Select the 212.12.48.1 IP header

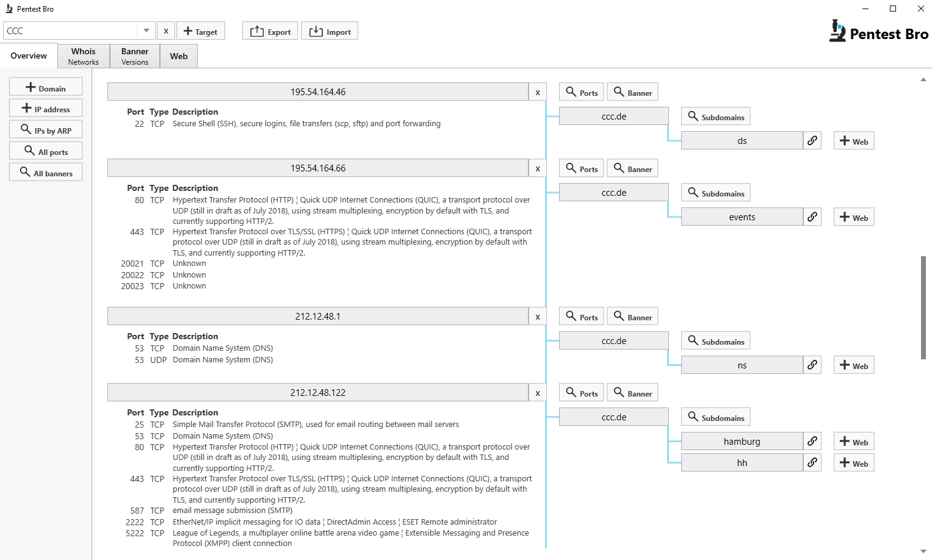pos(318,316)
